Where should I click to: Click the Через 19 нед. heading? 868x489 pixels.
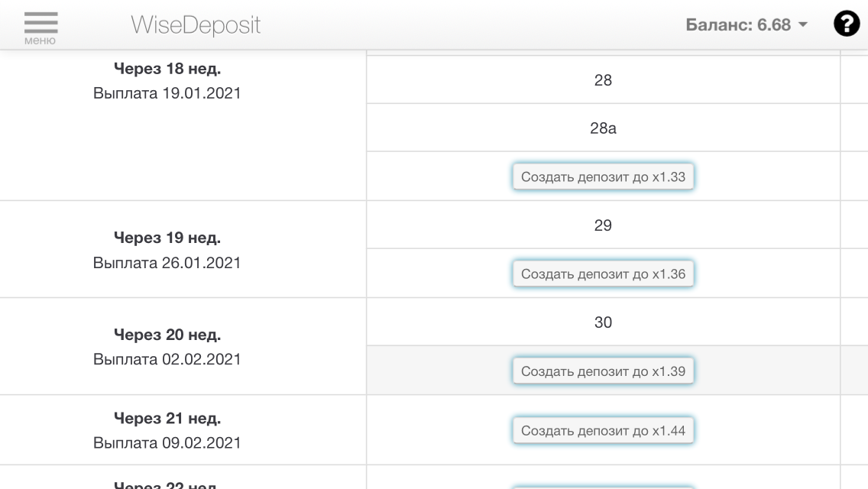167,238
